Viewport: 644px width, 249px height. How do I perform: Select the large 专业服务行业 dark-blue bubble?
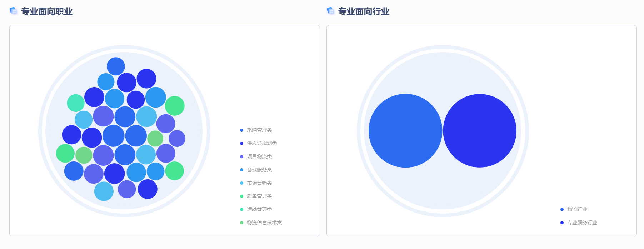click(480, 131)
